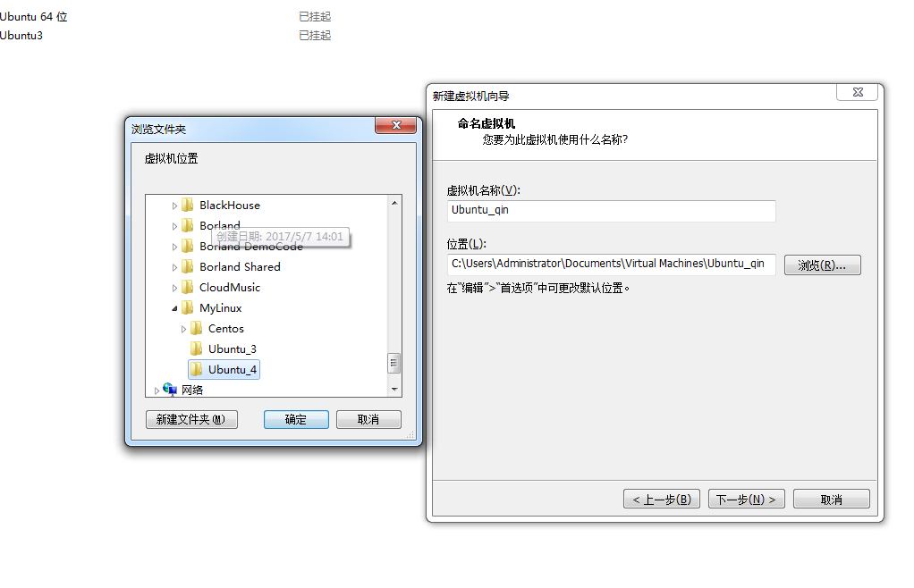Select Ubuntu3 in the virtual machine list

[x=21, y=35]
